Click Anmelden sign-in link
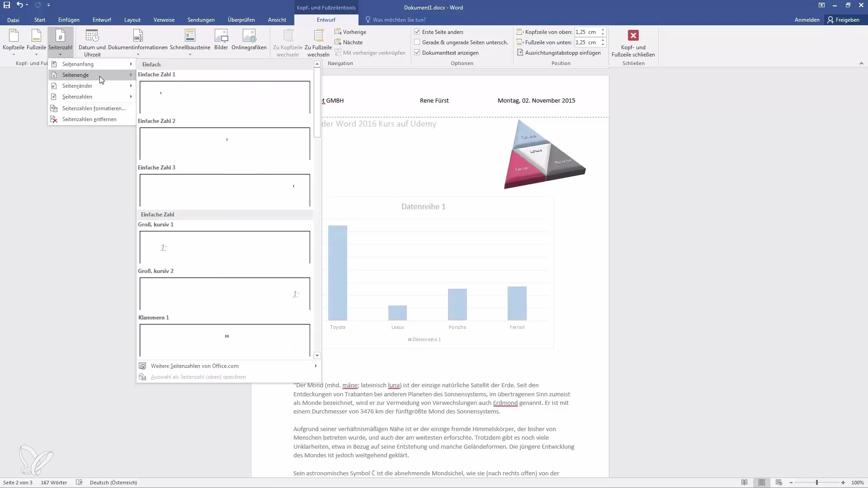Image resolution: width=868 pixels, height=488 pixels. (x=807, y=20)
